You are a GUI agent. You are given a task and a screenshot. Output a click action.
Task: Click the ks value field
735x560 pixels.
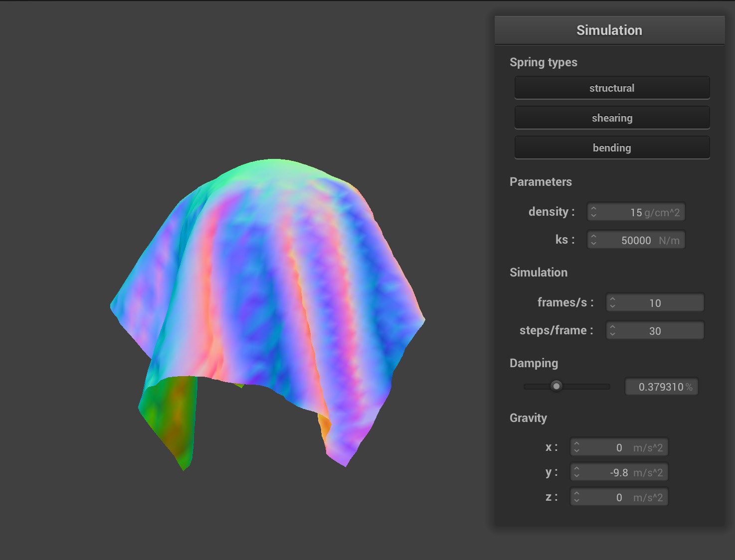pyautogui.click(x=636, y=240)
